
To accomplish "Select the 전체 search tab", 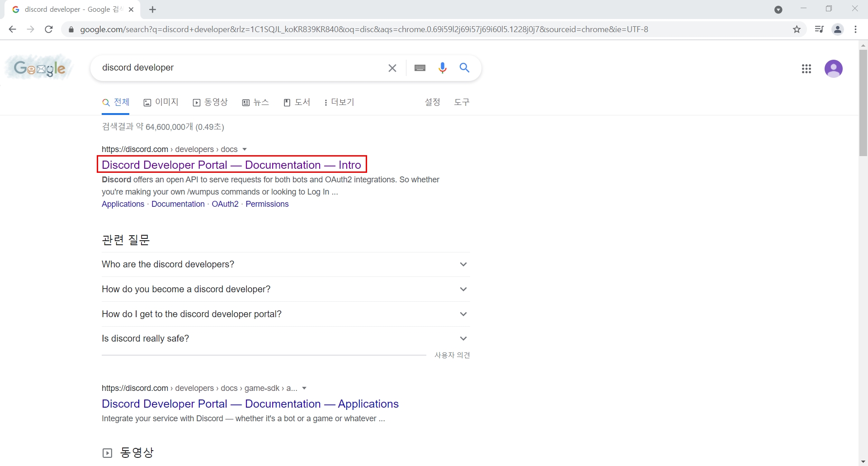I will 116,102.
